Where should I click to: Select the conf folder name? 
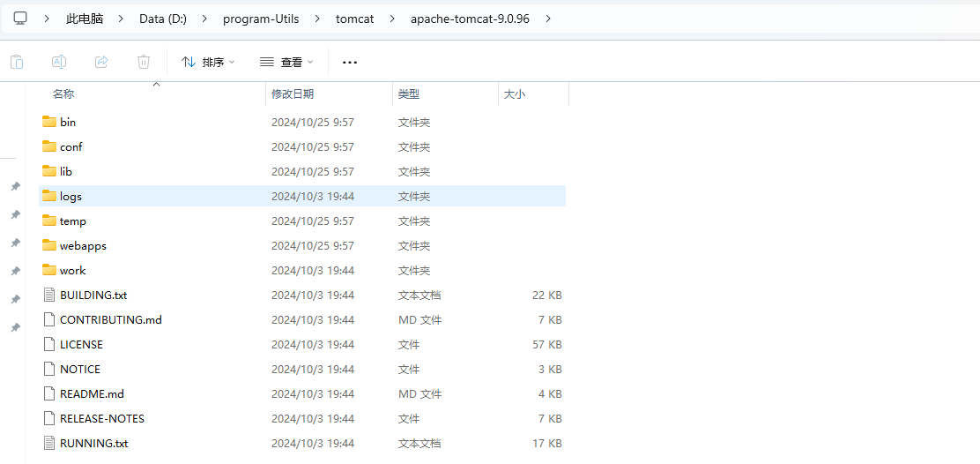(x=71, y=147)
